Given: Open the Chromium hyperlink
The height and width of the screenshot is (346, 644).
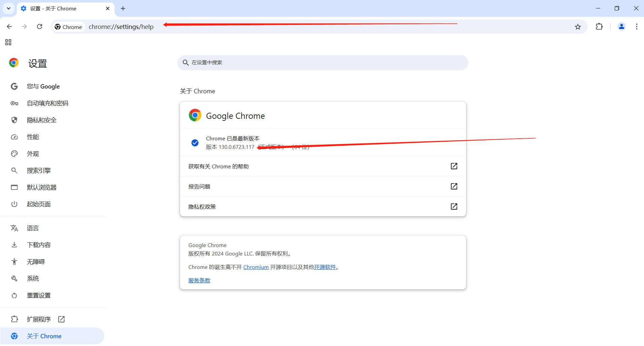Looking at the screenshot, I should click(256, 267).
